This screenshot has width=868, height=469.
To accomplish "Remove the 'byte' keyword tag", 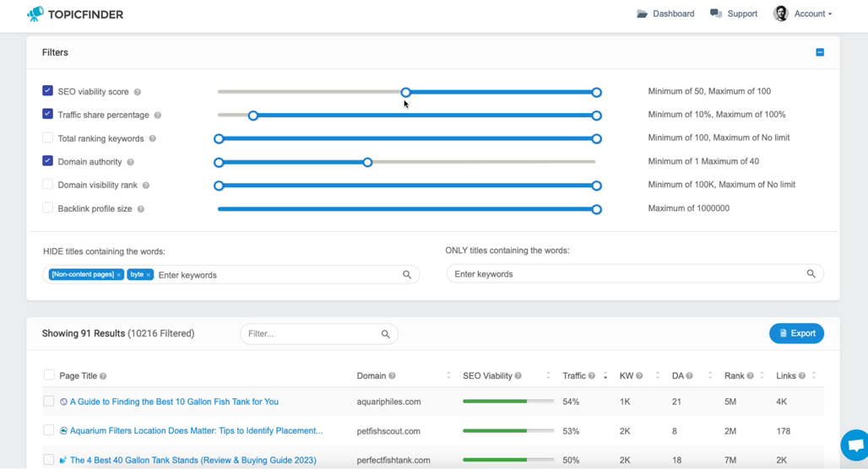I will (x=149, y=275).
